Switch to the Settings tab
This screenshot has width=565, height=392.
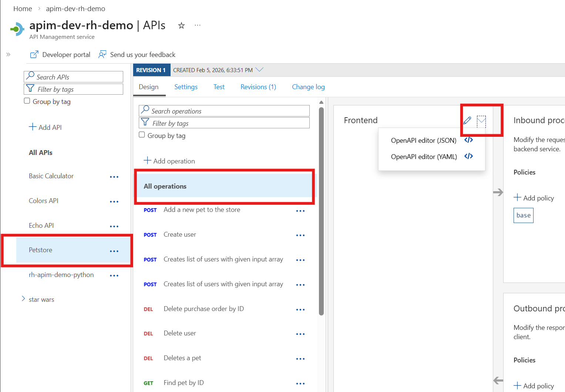pos(186,87)
